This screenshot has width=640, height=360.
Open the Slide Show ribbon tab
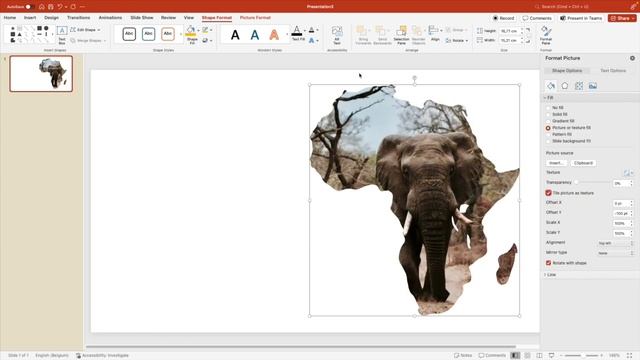pos(142,18)
